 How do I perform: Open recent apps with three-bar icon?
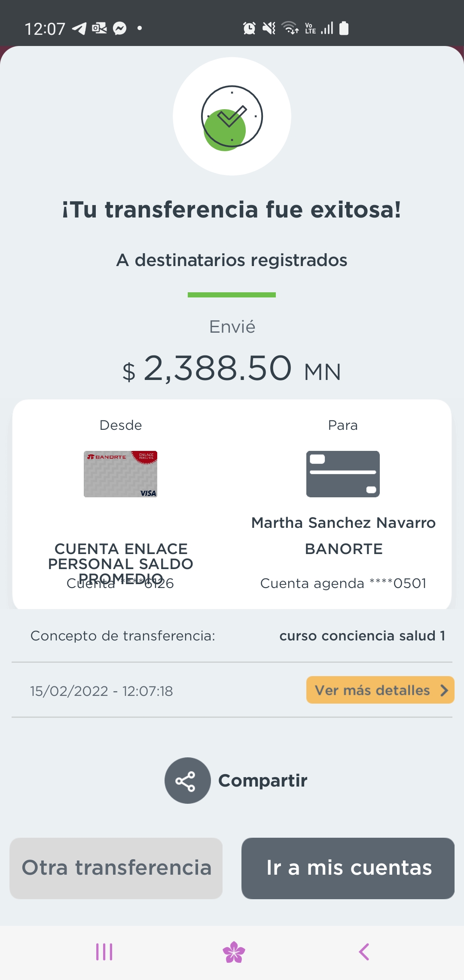click(x=104, y=952)
